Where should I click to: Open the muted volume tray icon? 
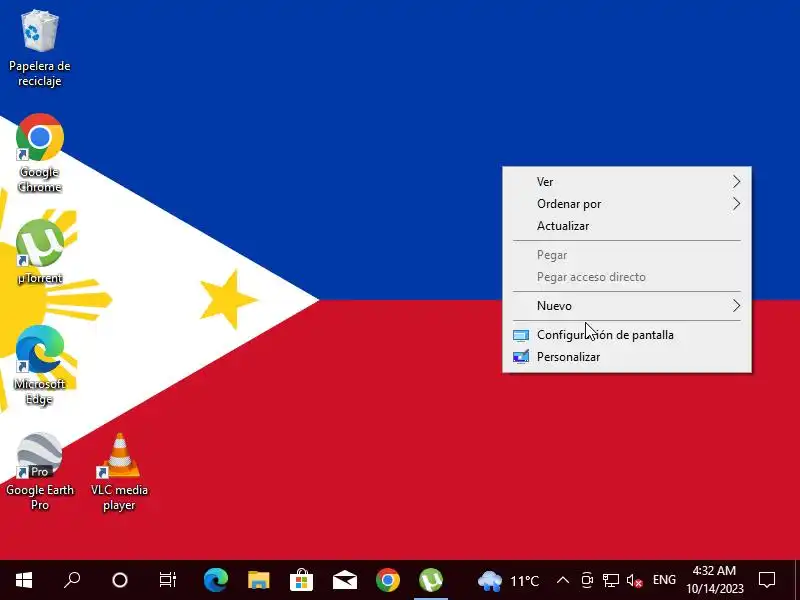point(634,580)
